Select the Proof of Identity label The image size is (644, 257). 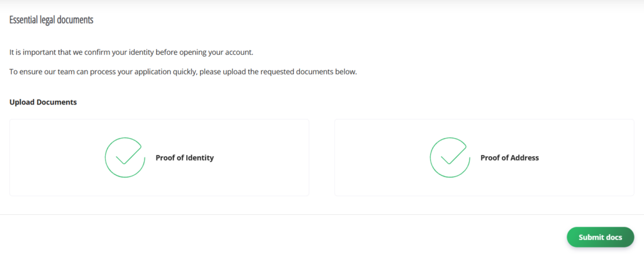tap(184, 158)
